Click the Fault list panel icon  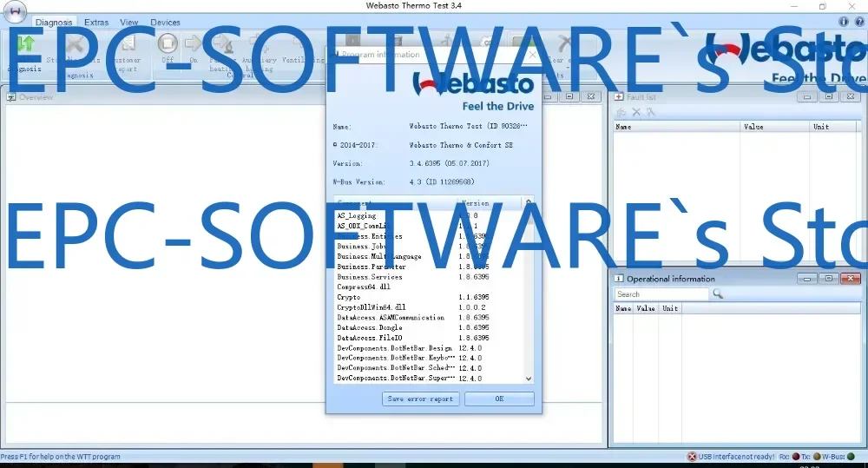tap(619, 97)
